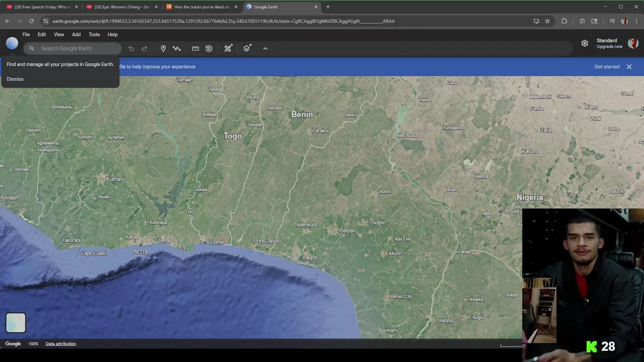The height and width of the screenshot is (362, 644).
Task: Dismiss the projects tooltip
Action: (15, 79)
